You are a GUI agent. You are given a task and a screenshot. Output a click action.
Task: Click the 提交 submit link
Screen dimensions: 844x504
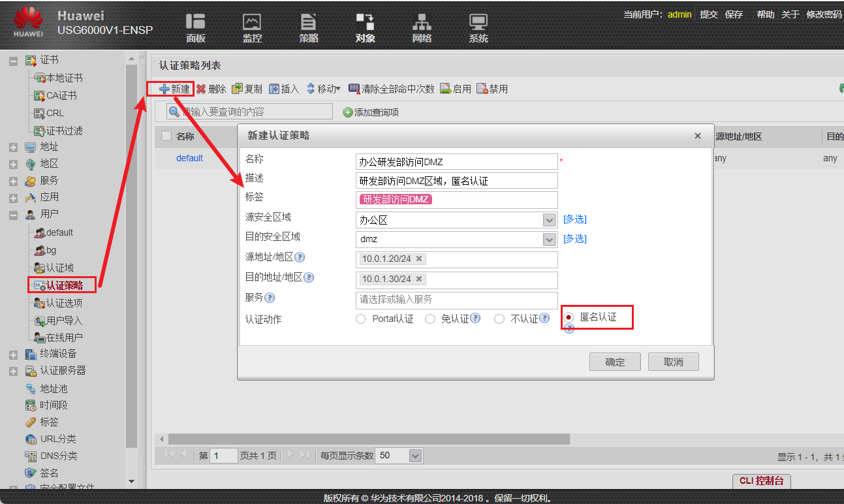[x=709, y=14]
